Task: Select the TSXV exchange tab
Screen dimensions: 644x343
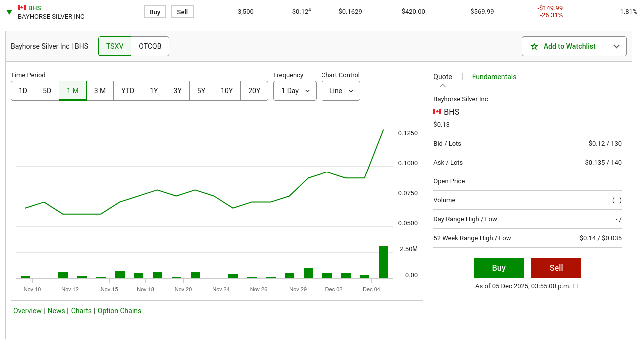Action: pos(115,46)
